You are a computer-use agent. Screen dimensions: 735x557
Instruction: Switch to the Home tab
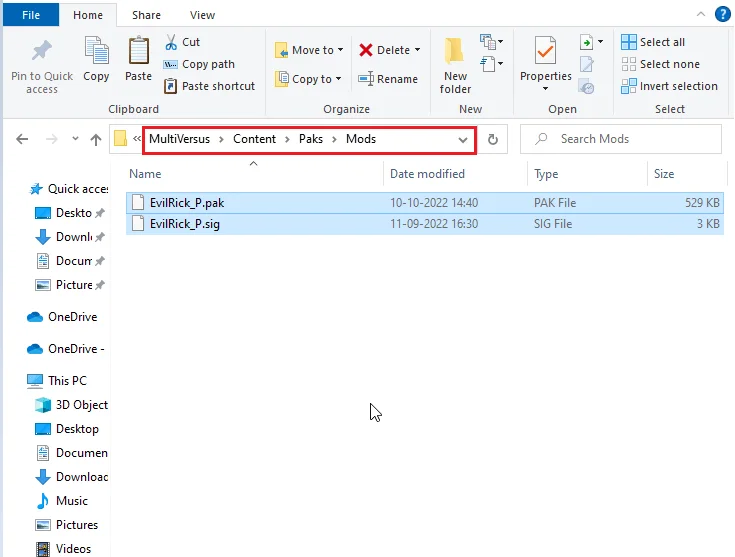pos(88,15)
